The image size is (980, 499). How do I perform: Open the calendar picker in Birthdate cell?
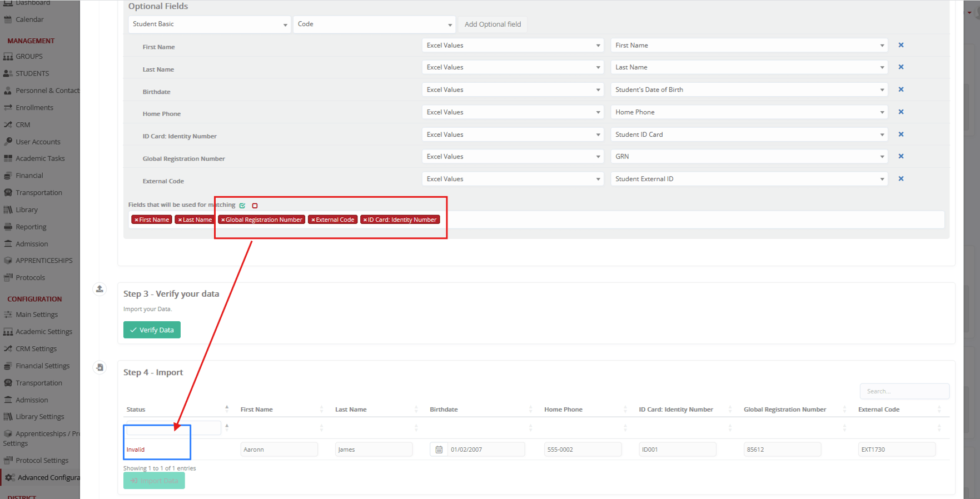point(439,450)
